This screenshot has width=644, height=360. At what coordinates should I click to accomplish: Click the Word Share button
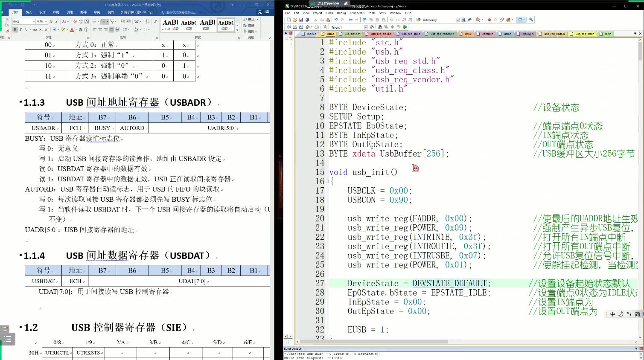click(x=264, y=12)
